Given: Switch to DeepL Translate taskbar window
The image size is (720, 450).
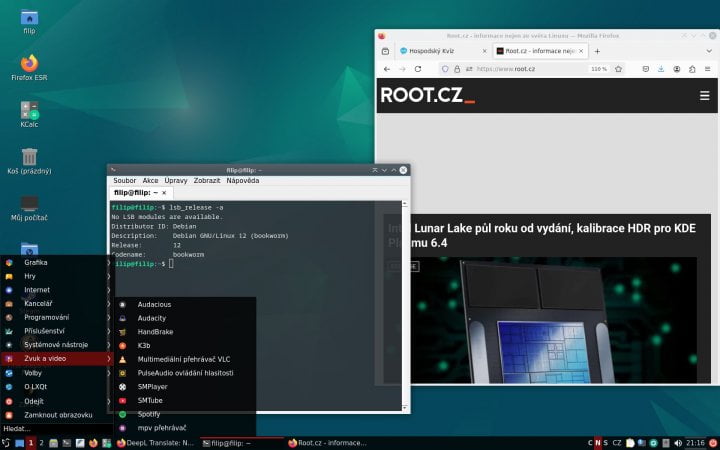Looking at the screenshot, I should pyautogui.click(x=155, y=443).
